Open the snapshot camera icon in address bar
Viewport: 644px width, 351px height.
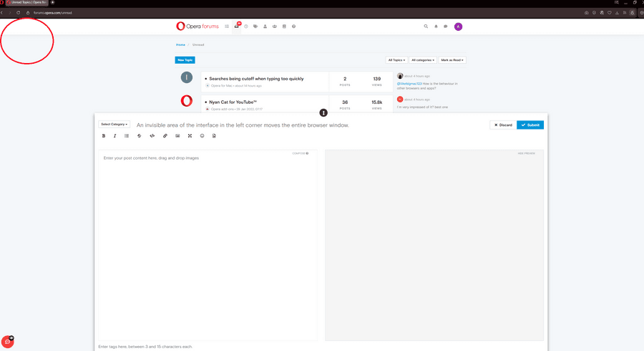point(587,13)
